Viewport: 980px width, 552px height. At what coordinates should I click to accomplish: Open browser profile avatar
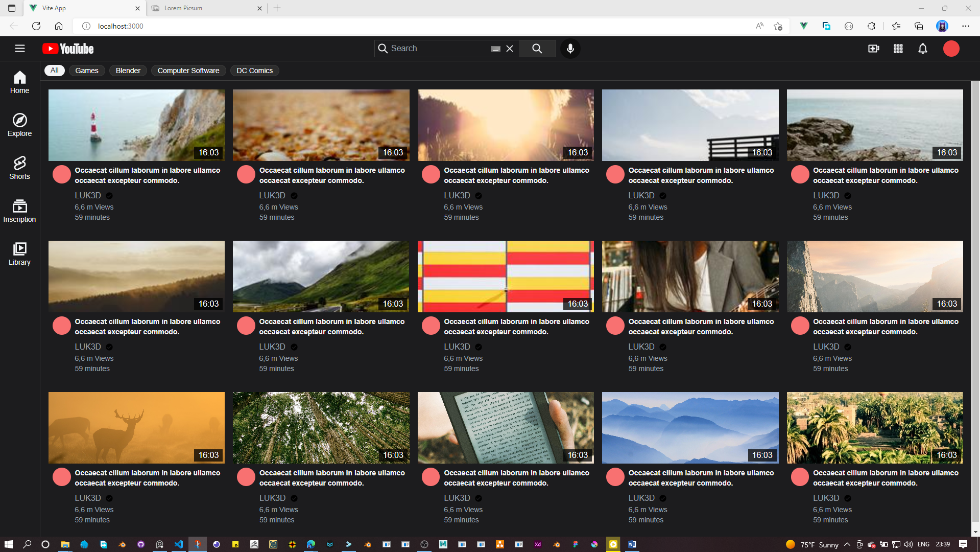pyautogui.click(x=942, y=26)
